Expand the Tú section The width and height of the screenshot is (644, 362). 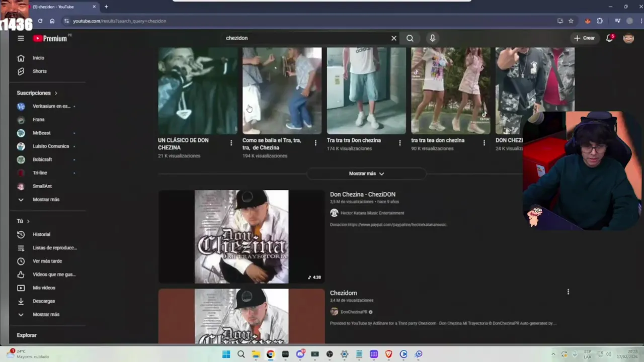[23, 221]
